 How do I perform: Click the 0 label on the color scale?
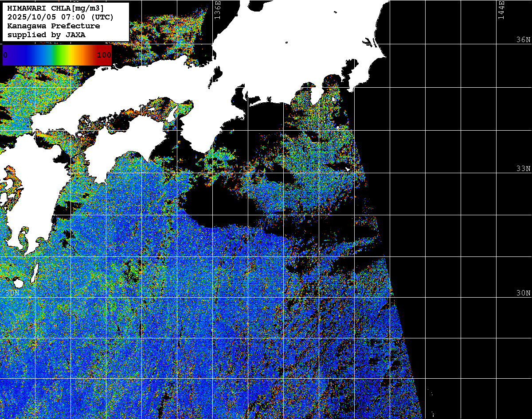[x=5, y=55]
